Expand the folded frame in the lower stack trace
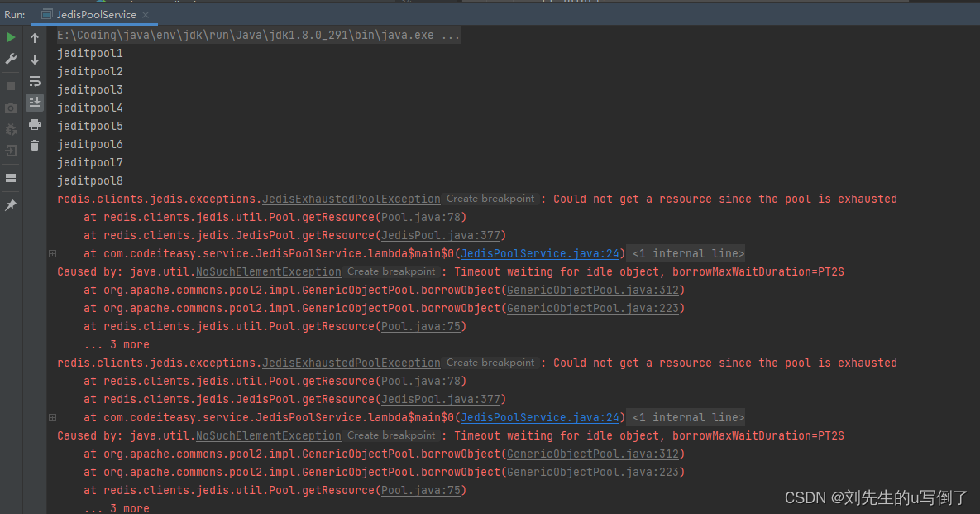The height and width of the screenshot is (514, 980). 52,417
